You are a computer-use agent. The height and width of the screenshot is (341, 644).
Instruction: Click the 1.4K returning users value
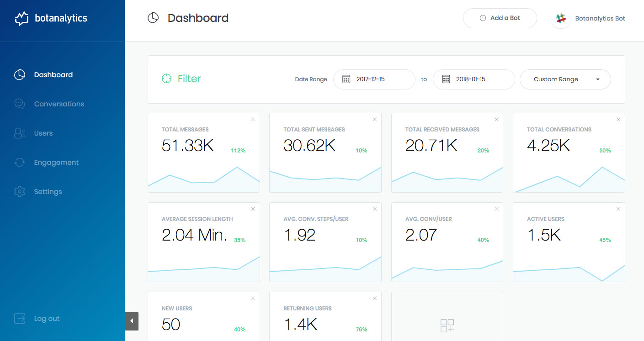(x=300, y=325)
